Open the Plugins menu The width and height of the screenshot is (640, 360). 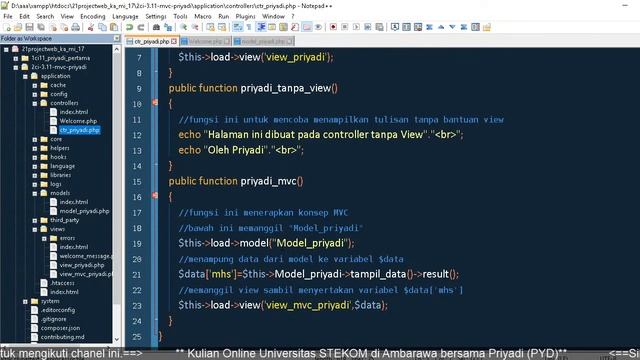point(245,16)
